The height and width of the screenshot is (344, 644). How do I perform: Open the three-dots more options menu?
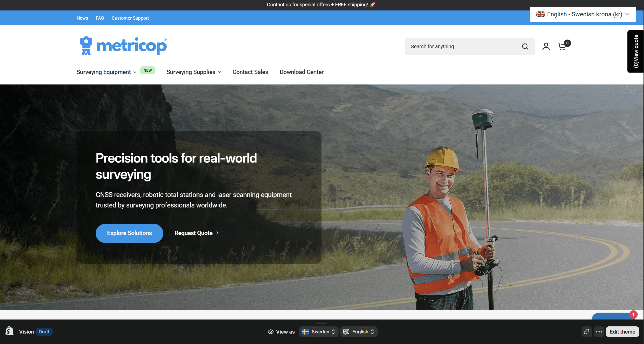click(x=599, y=331)
